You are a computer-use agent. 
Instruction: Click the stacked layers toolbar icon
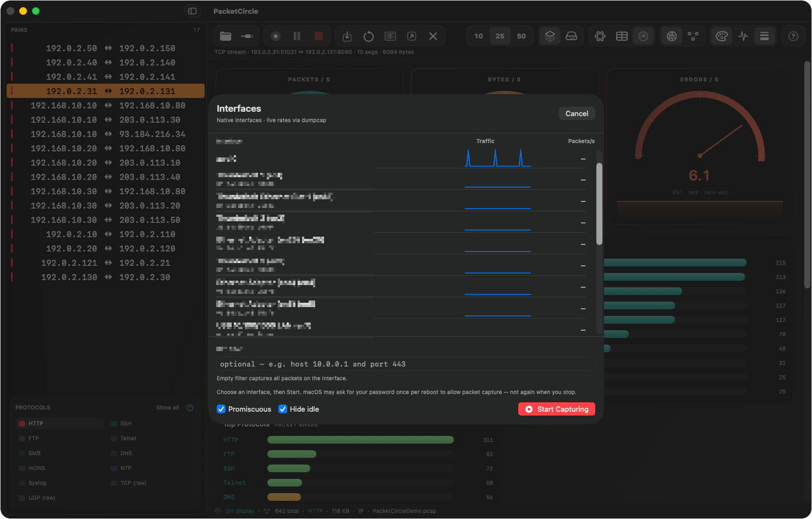coord(550,36)
